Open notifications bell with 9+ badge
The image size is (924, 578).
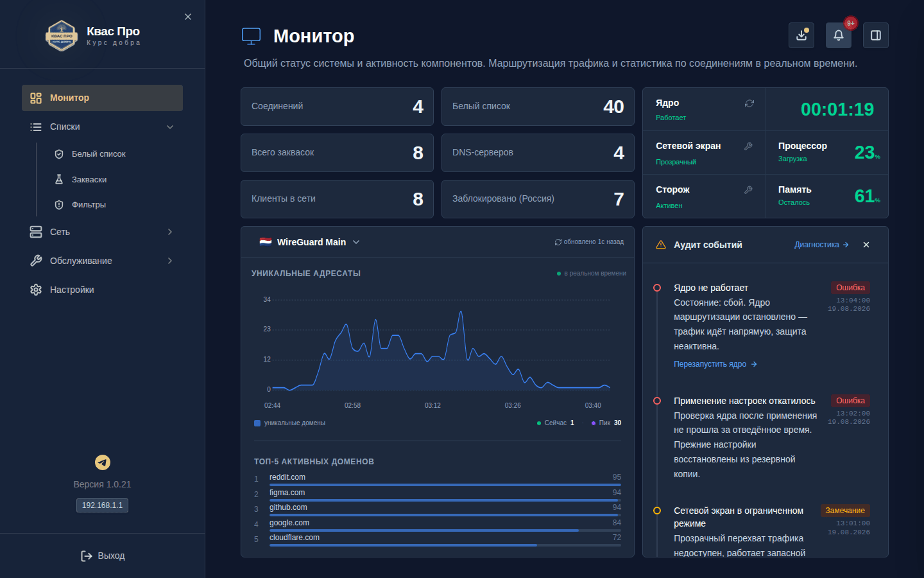(x=839, y=35)
